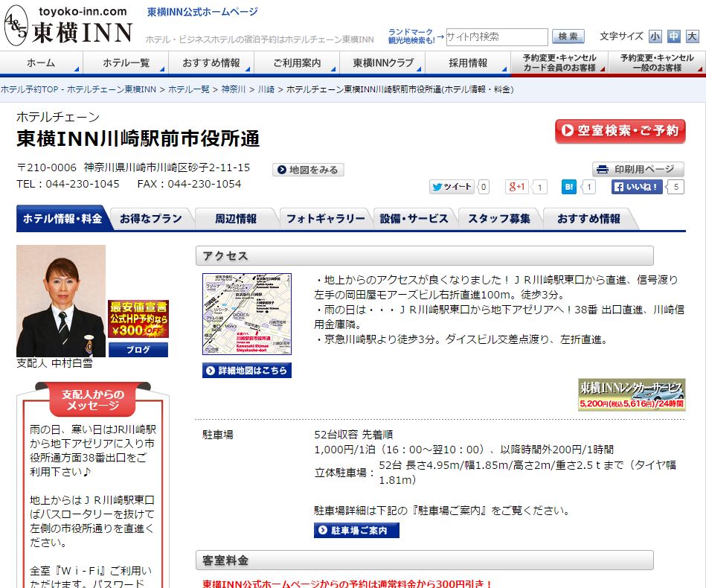
Task: Click the 駐車場 row label
Action: pos(218,435)
